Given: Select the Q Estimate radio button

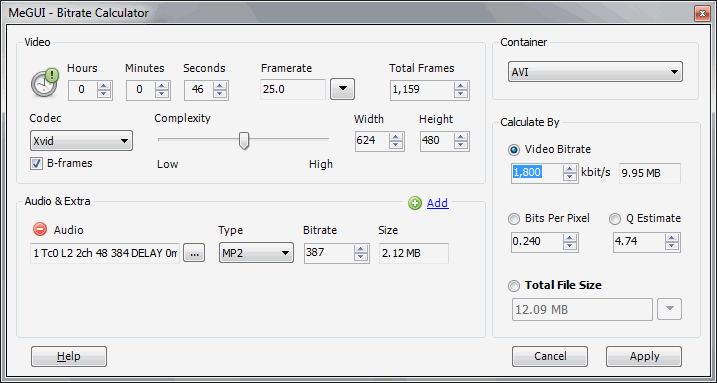Looking at the screenshot, I should tap(615, 219).
